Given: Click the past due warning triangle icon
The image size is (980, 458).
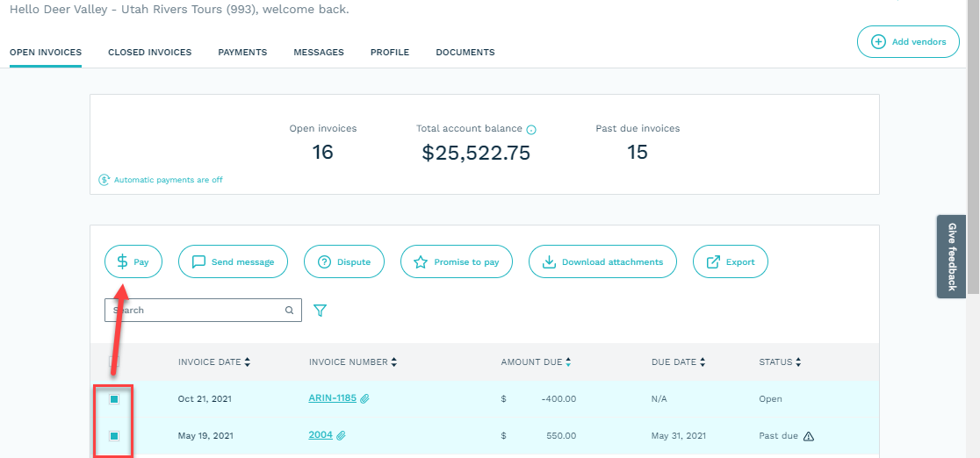Looking at the screenshot, I should [809, 436].
